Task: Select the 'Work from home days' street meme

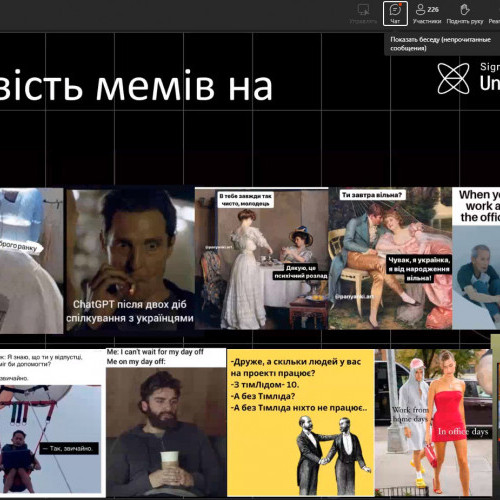Action: coord(433,423)
